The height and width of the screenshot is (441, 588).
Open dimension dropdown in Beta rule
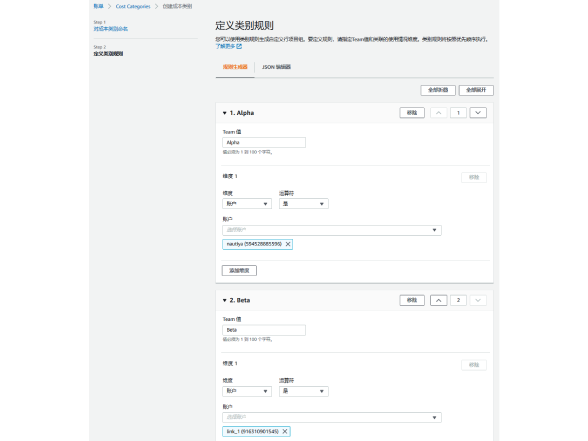[247, 391]
